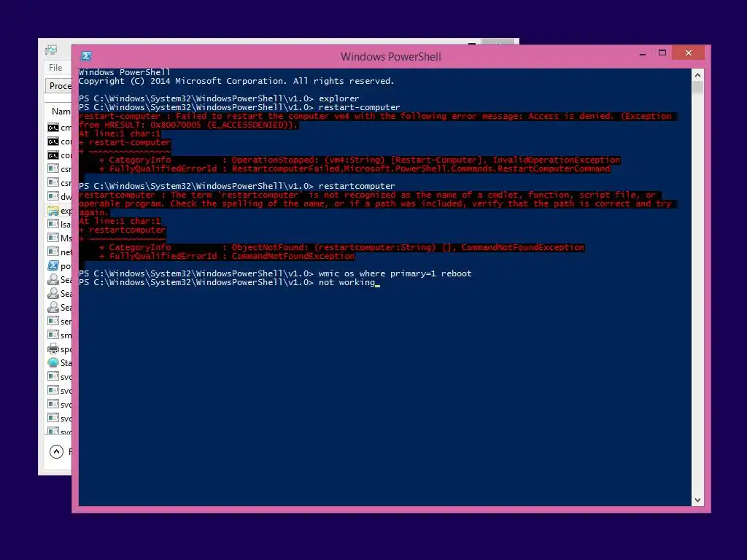Click the 'CommandNotFoundException' FullyQualifiedErrorId line
This screenshot has width=747, height=560.
(227, 256)
